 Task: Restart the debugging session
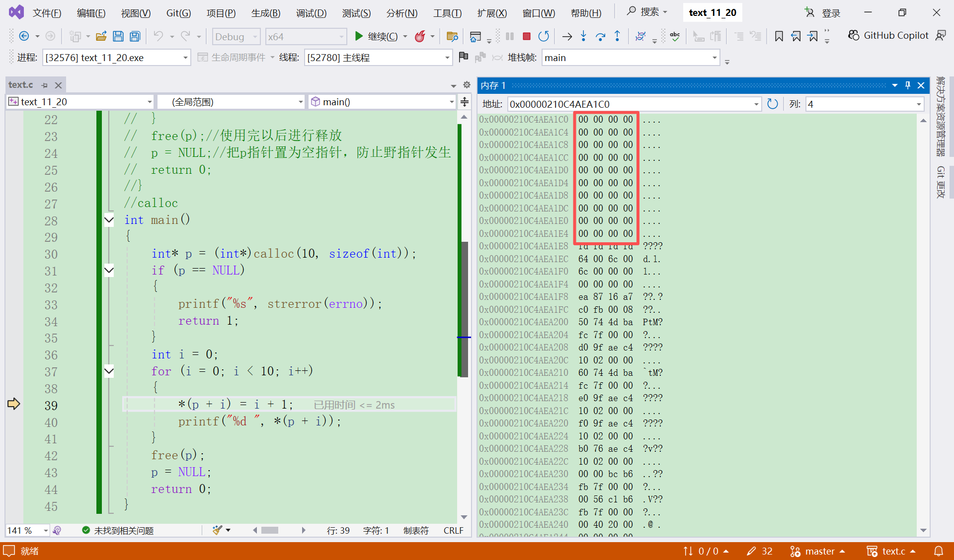(x=544, y=36)
